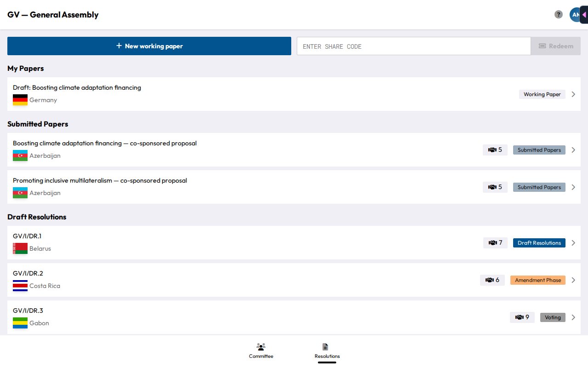Click the Costa Rica flag icon
Screen dimensions: 588x368
coord(20,286)
